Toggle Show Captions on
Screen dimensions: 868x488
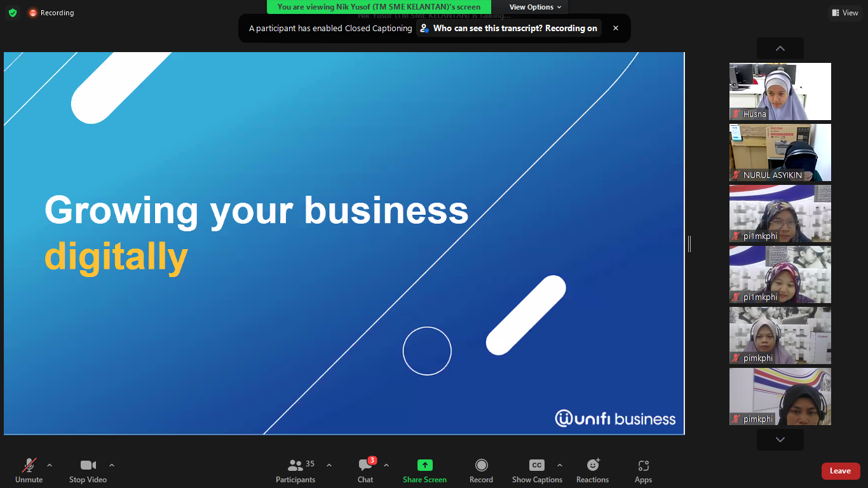pos(537,471)
